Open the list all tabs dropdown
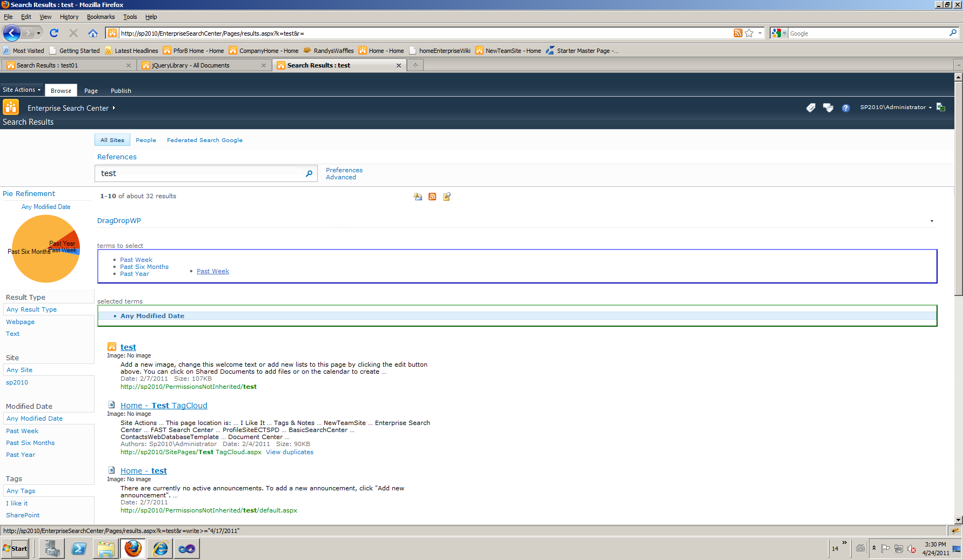 [x=958, y=65]
